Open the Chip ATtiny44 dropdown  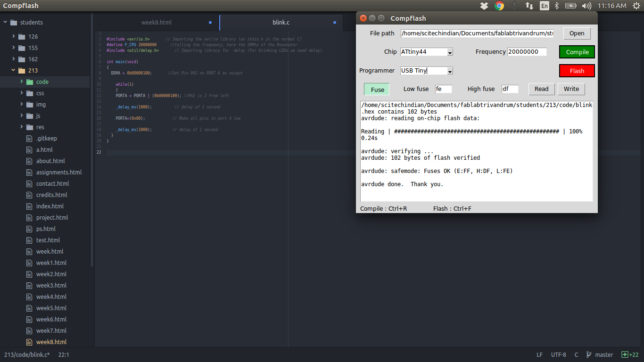[450, 52]
